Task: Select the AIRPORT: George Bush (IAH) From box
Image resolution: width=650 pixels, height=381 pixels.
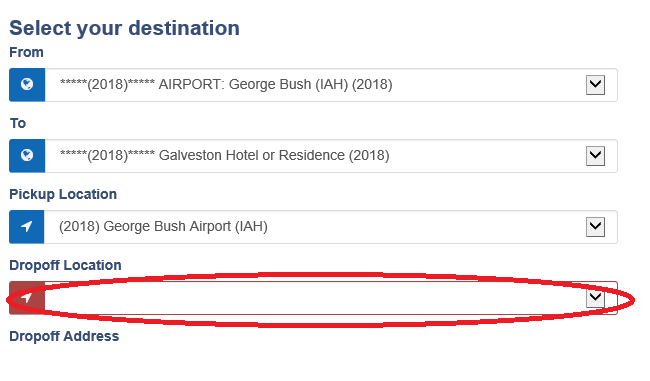Action: coord(331,85)
